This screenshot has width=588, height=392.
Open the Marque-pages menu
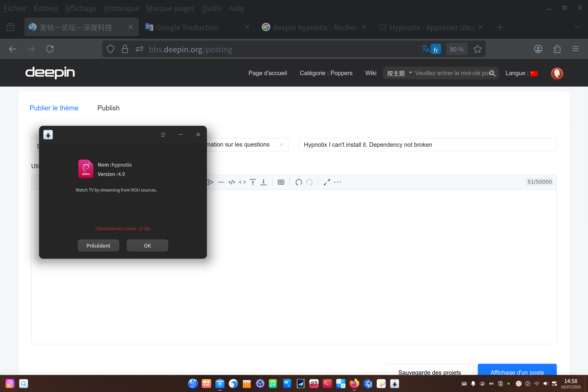[170, 8]
